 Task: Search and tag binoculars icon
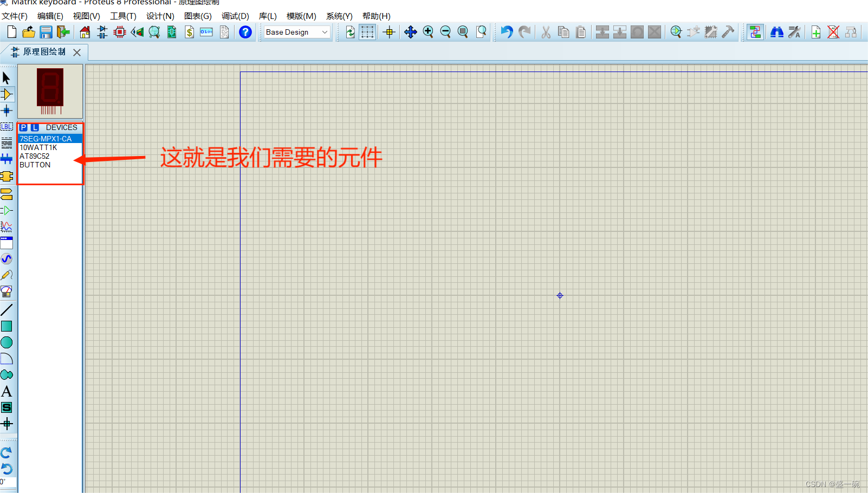pyautogui.click(x=777, y=32)
